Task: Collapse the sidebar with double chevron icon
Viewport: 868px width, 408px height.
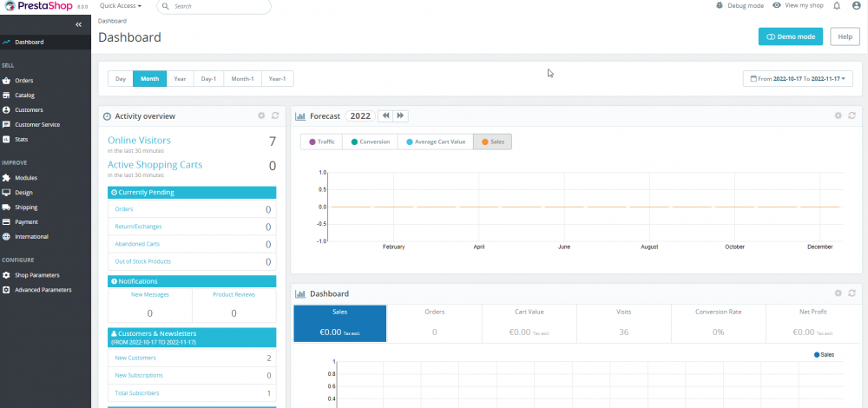Action: point(78,25)
